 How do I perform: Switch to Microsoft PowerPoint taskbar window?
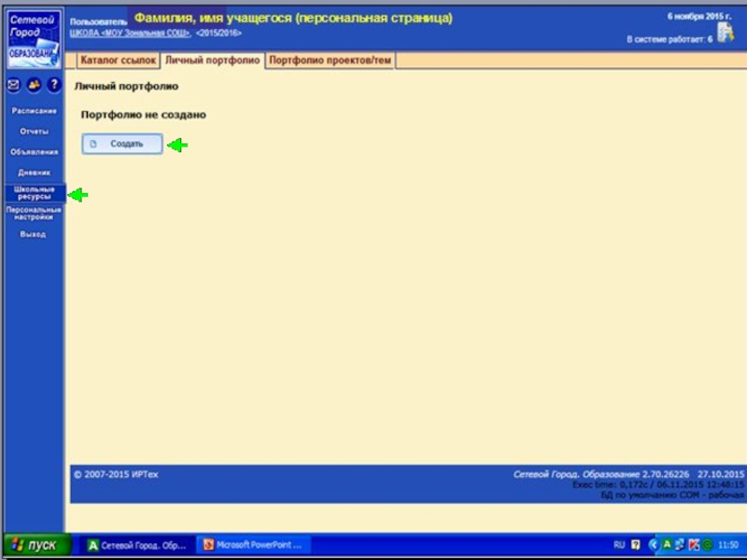click(x=253, y=545)
